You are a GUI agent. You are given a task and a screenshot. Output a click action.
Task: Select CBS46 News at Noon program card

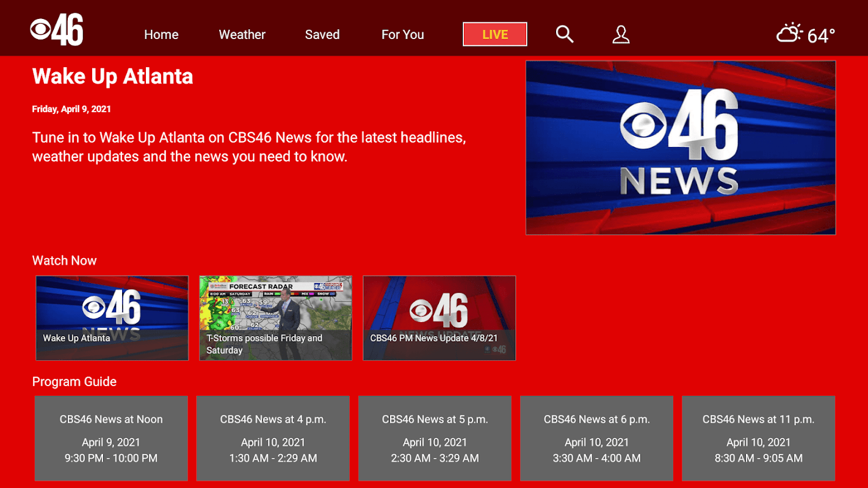pos(111,438)
